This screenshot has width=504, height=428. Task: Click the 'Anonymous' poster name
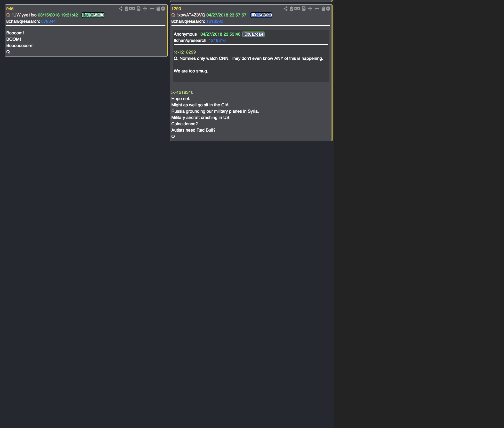click(185, 34)
